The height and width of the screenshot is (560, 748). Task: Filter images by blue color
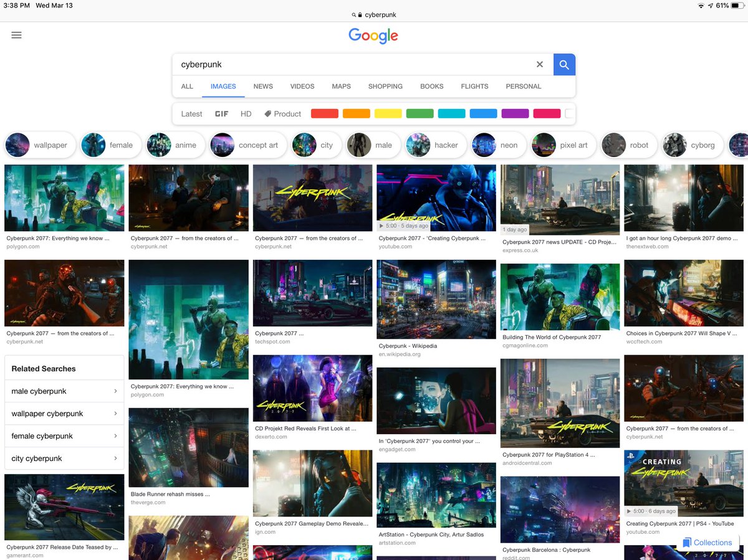point(484,113)
